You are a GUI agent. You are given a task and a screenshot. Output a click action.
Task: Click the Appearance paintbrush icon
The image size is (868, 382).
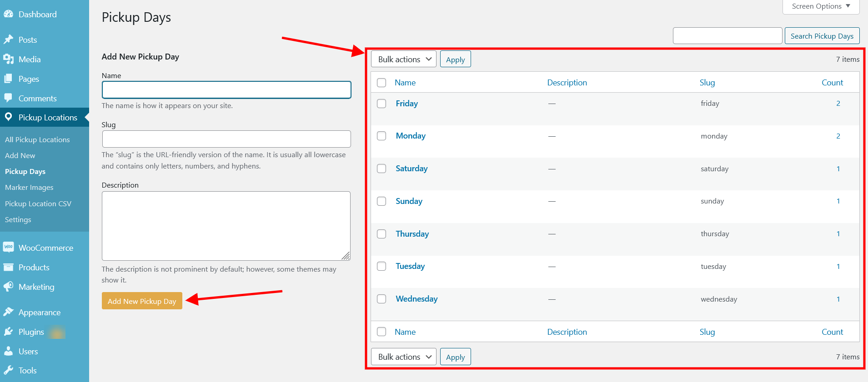(8, 312)
